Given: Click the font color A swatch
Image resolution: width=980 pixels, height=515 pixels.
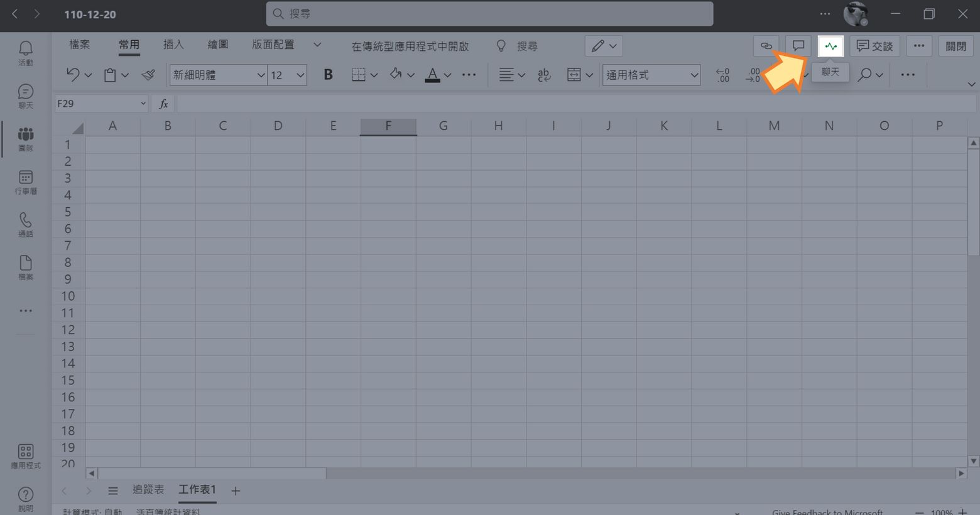Looking at the screenshot, I should click(x=432, y=75).
